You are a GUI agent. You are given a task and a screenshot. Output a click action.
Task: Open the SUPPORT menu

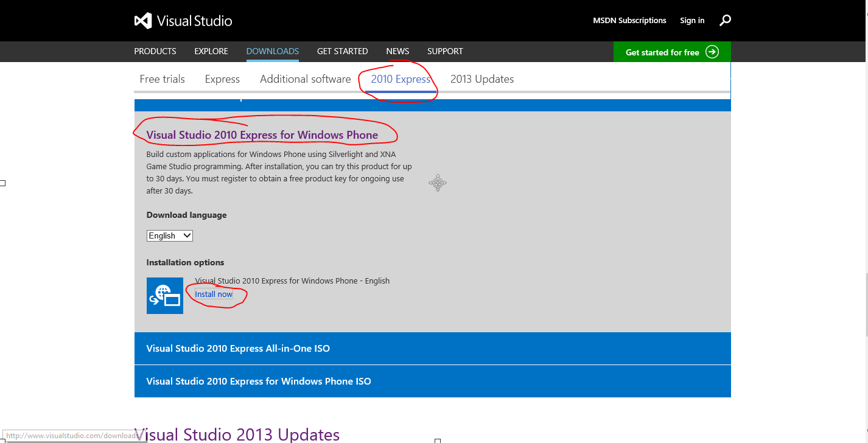coord(445,51)
